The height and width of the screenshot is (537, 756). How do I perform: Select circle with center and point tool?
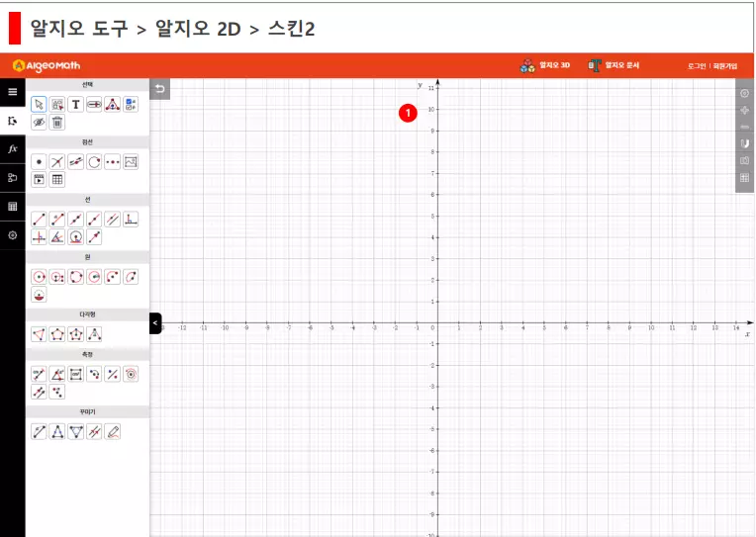tap(39, 277)
